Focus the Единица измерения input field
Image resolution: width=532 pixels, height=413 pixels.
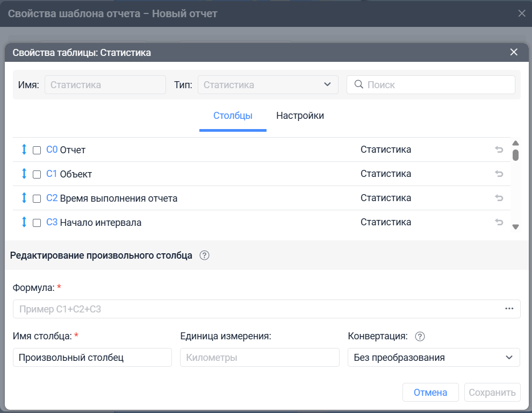tap(260, 358)
